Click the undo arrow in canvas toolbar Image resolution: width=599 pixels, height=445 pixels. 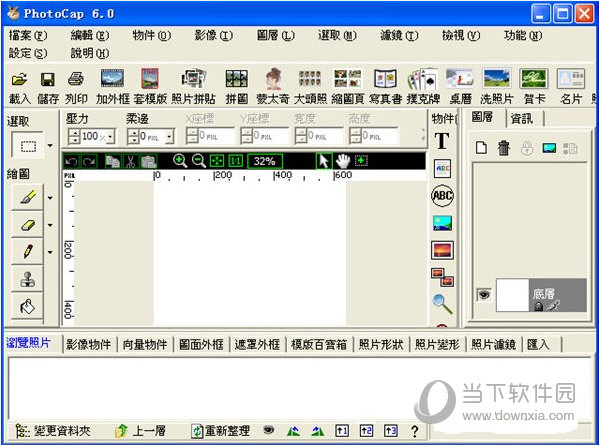(x=71, y=161)
